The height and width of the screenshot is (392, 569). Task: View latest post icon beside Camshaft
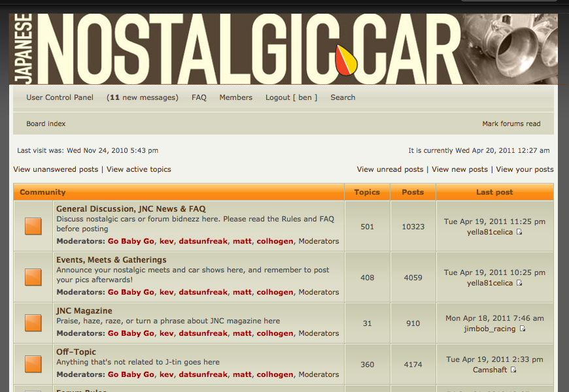(x=513, y=370)
